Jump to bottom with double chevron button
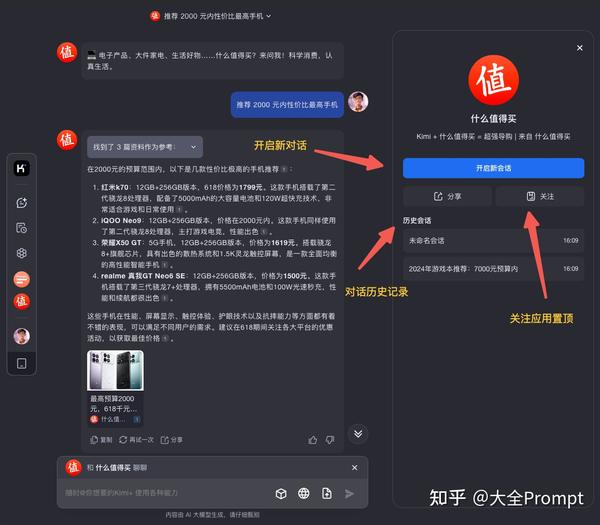 point(358,434)
